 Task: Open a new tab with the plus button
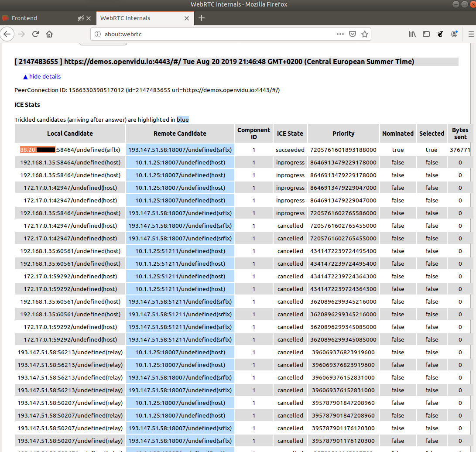coord(201,18)
